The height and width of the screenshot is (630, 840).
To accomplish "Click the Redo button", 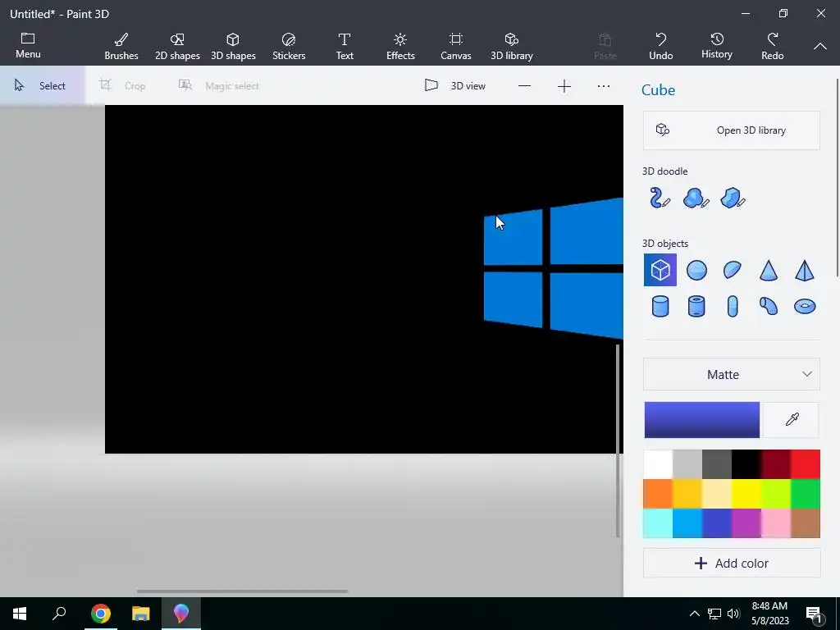I will (773, 46).
